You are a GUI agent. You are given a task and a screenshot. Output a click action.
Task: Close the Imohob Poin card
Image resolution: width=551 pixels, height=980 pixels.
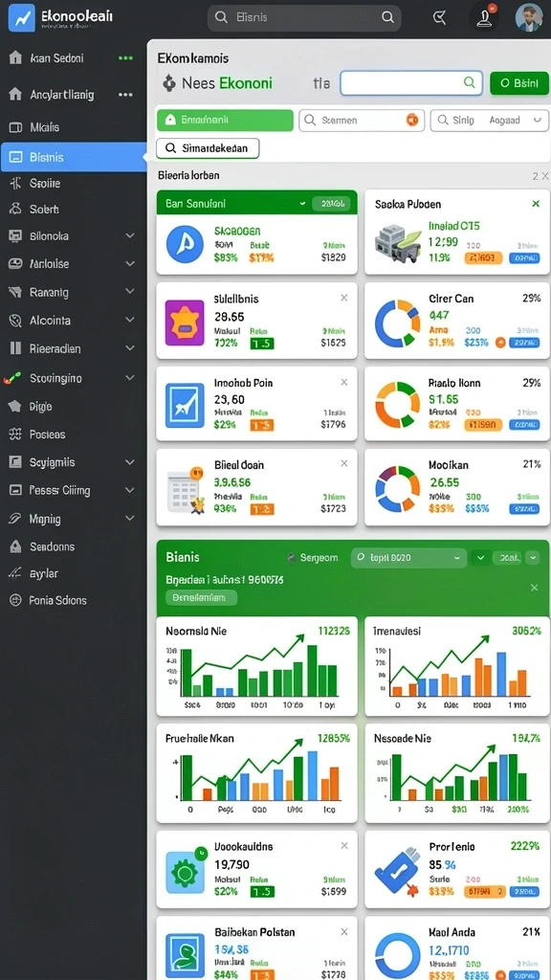[x=343, y=382]
